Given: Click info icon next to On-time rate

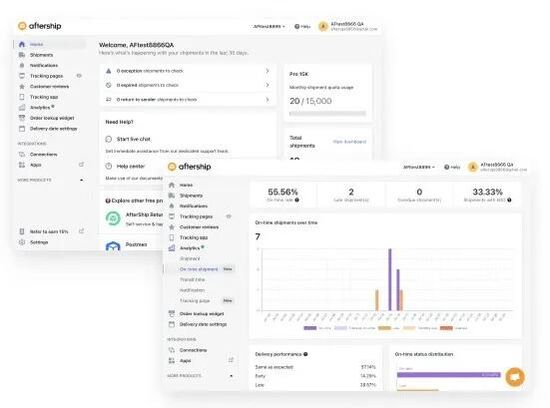Looking at the screenshot, I should tap(297, 200).
